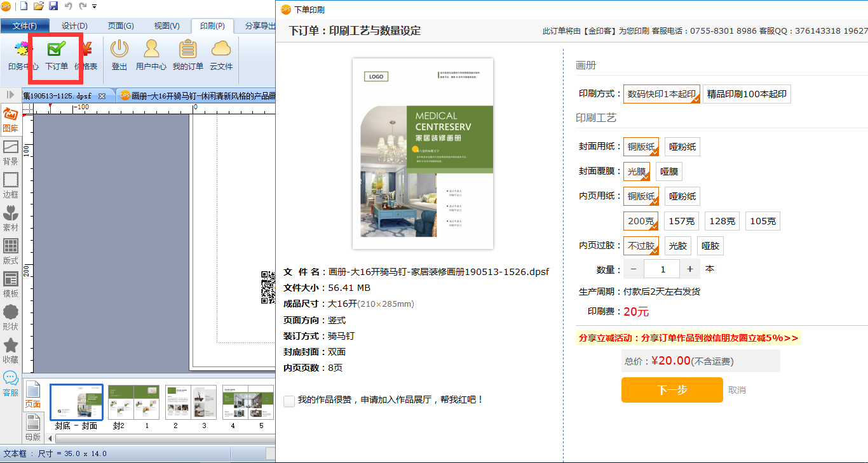Choose 哑膜 cover lamination option
This screenshot has width=868, height=463.
669,171
